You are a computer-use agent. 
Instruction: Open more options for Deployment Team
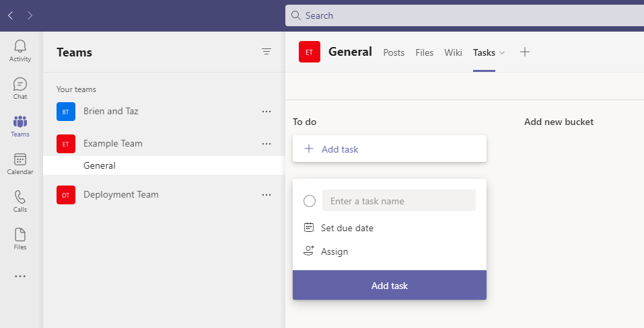click(266, 195)
